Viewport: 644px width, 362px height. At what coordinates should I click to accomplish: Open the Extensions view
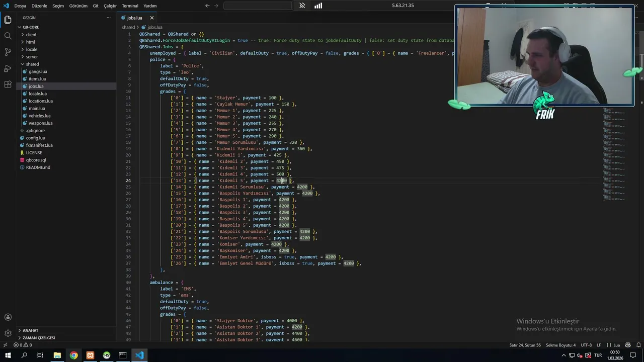tap(8, 84)
